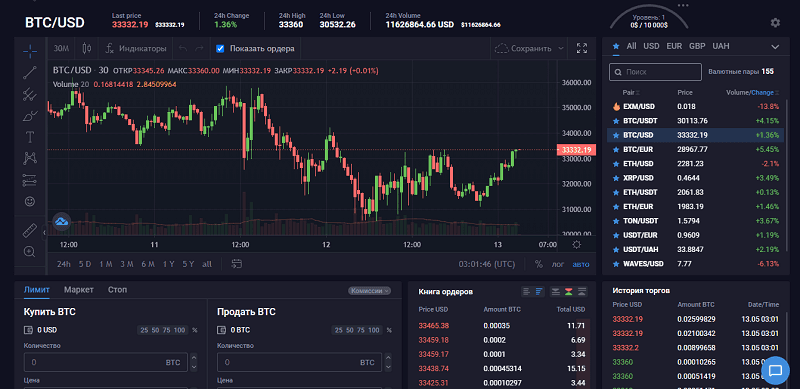
Task: Set chart range to 5D
Action: tap(85, 264)
